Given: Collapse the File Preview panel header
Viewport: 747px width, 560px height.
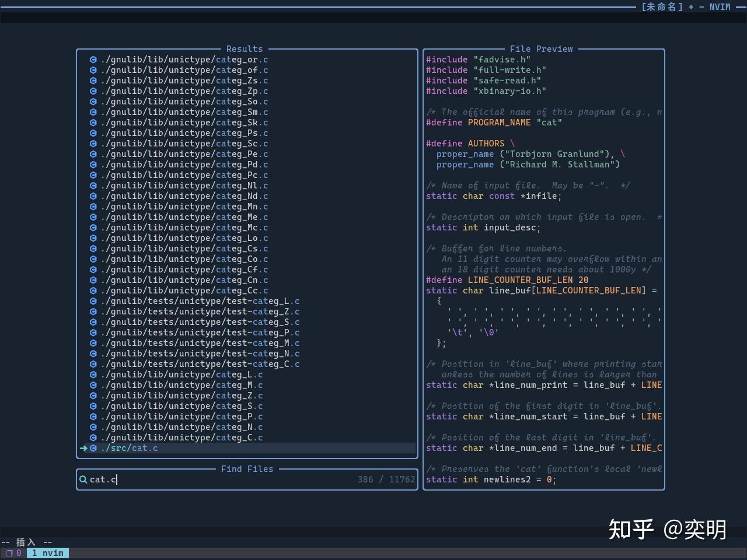Looking at the screenshot, I should coord(541,49).
